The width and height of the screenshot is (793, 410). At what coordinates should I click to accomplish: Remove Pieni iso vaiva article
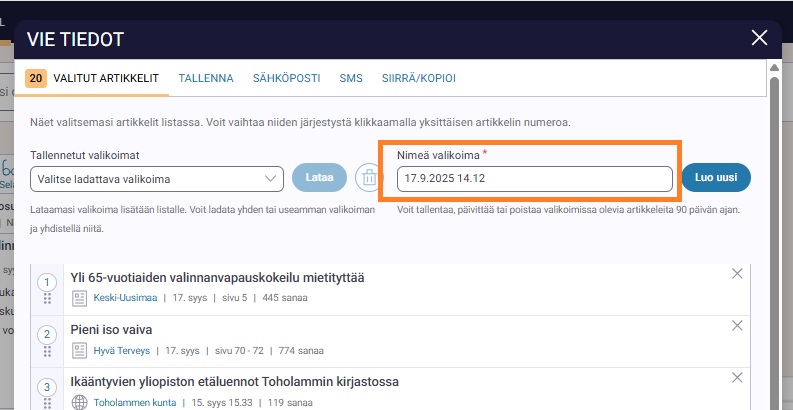point(737,326)
